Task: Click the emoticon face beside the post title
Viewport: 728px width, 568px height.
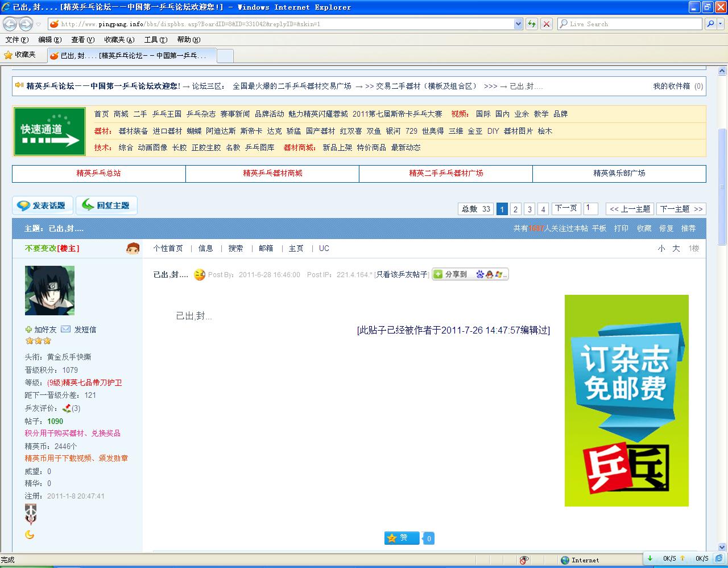Action: pyautogui.click(x=199, y=274)
